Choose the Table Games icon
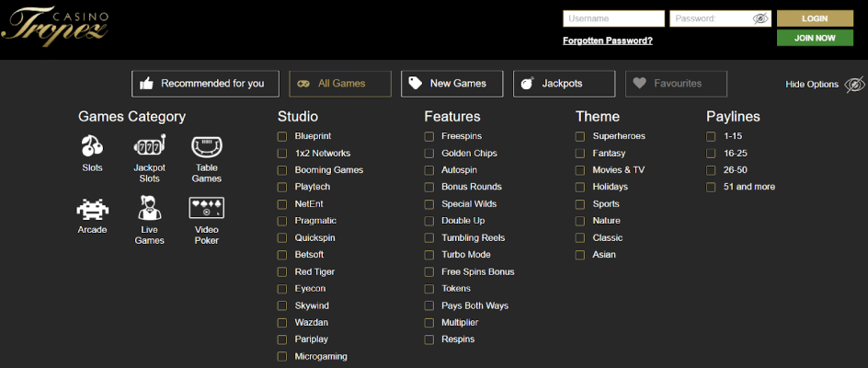This screenshot has width=868, height=368. (207, 146)
